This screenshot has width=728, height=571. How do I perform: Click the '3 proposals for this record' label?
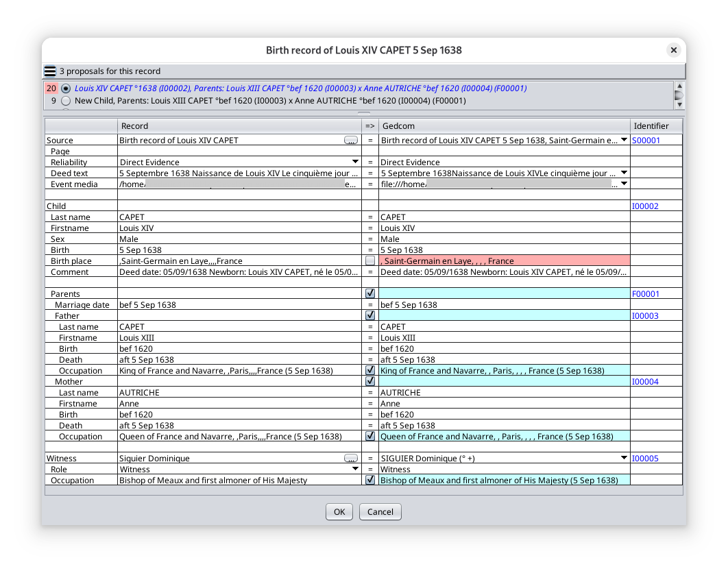coord(110,71)
